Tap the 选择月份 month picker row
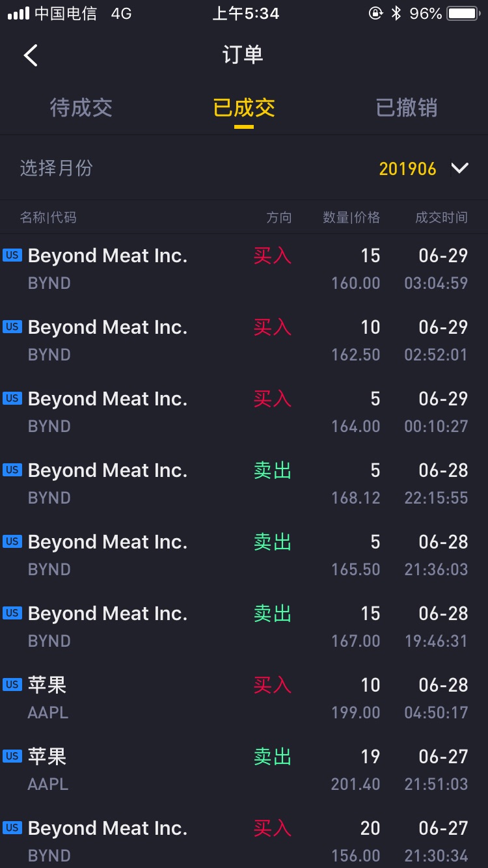Viewport: 488px width, 868px height. tap(244, 169)
